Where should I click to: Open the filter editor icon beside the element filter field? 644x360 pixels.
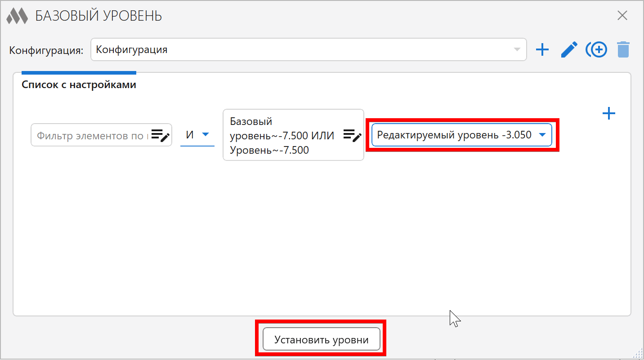point(160,135)
